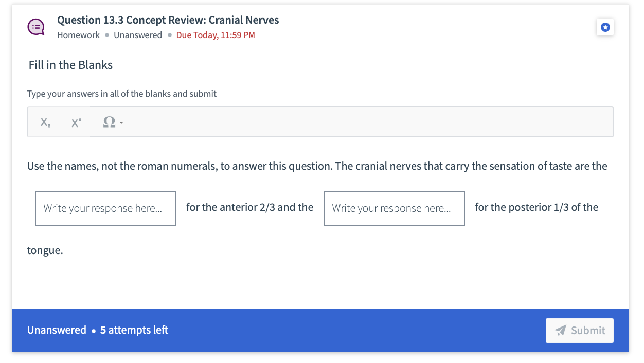Click the dropdown arrow next to omega
644x363 pixels.
coord(120,123)
